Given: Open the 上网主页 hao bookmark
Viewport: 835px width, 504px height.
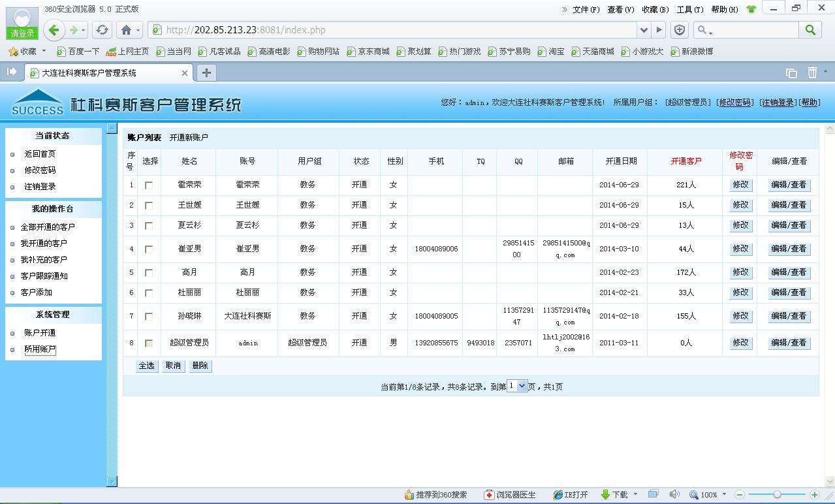Looking at the screenshot, I should coord(127,51).
